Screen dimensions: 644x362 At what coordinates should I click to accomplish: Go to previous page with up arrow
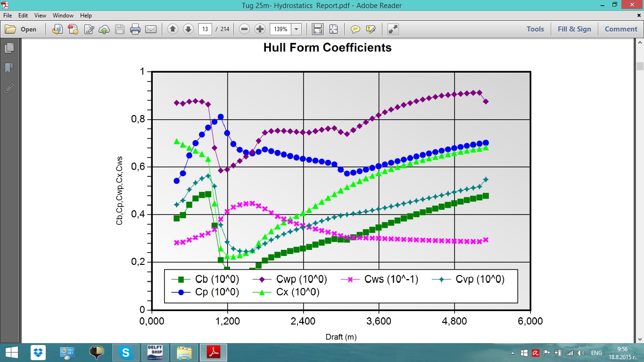pos(173,29)
